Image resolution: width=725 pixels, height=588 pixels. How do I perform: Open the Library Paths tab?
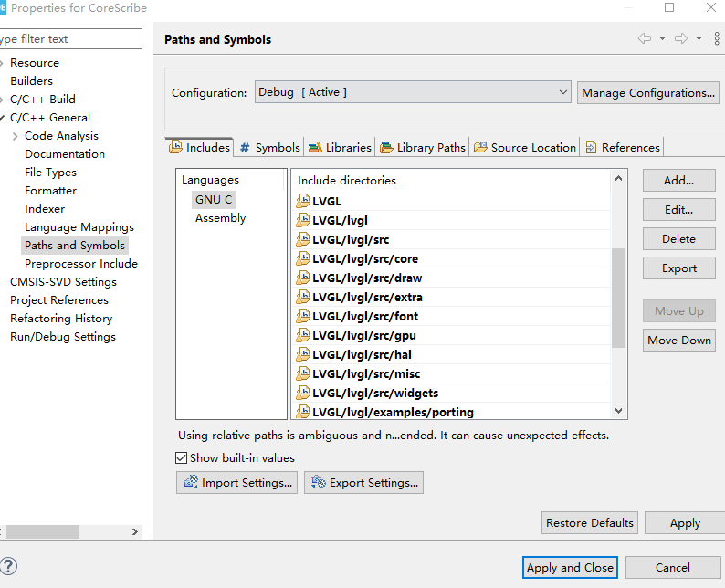click(x=423, y=147)
